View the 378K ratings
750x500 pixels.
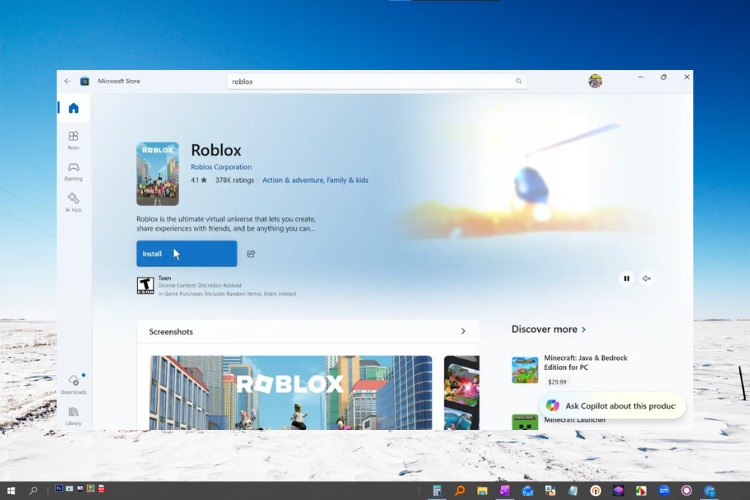click(234, 180)
